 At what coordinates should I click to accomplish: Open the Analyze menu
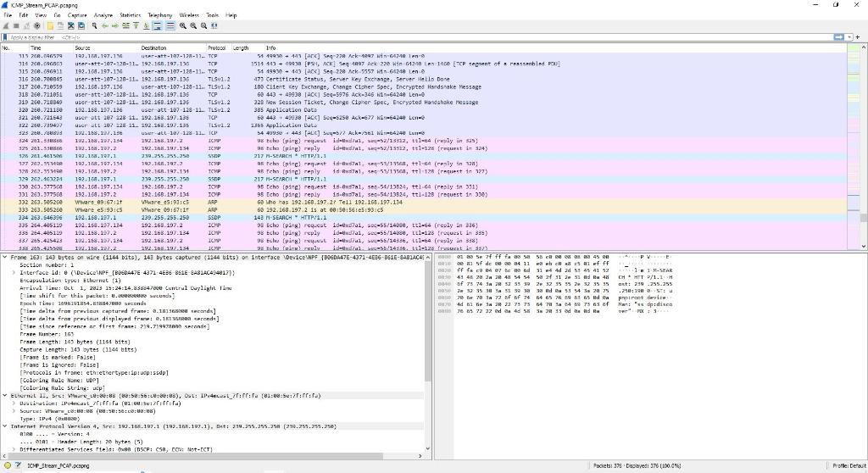(x=103, y=15)
